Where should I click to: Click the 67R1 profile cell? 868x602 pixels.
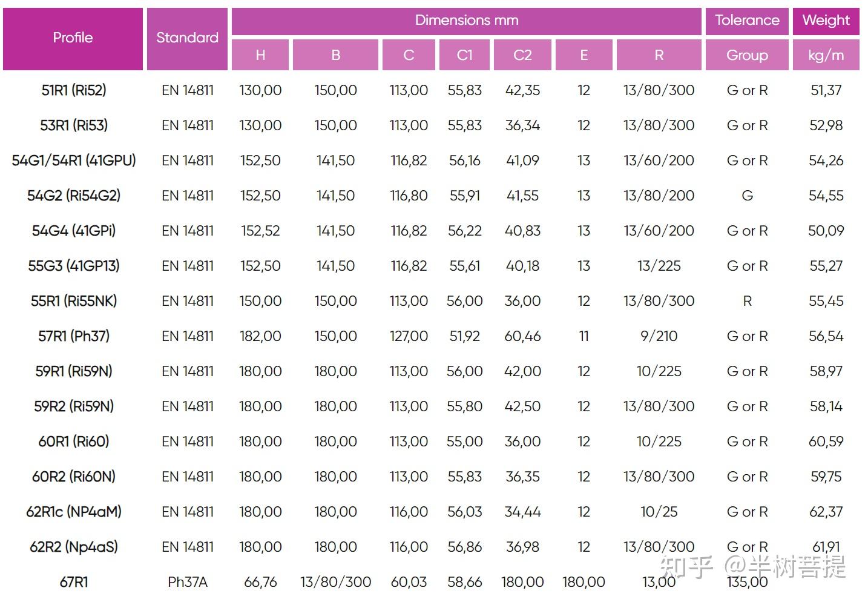coord(73,582)
